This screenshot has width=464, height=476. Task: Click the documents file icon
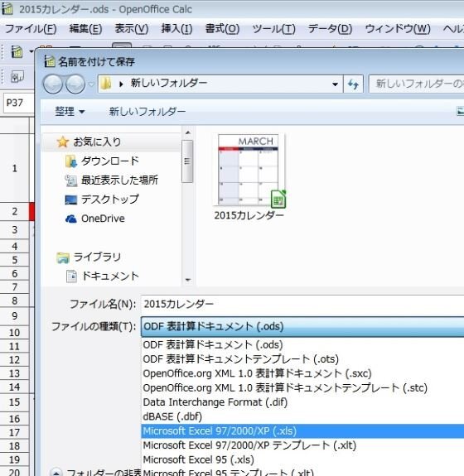71,276
